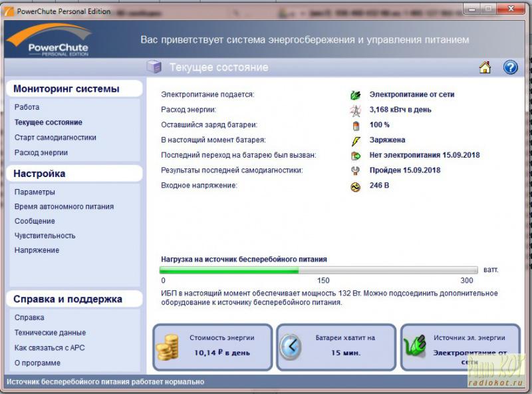Select Текущее состояние in the sidebar

point(48,122)
